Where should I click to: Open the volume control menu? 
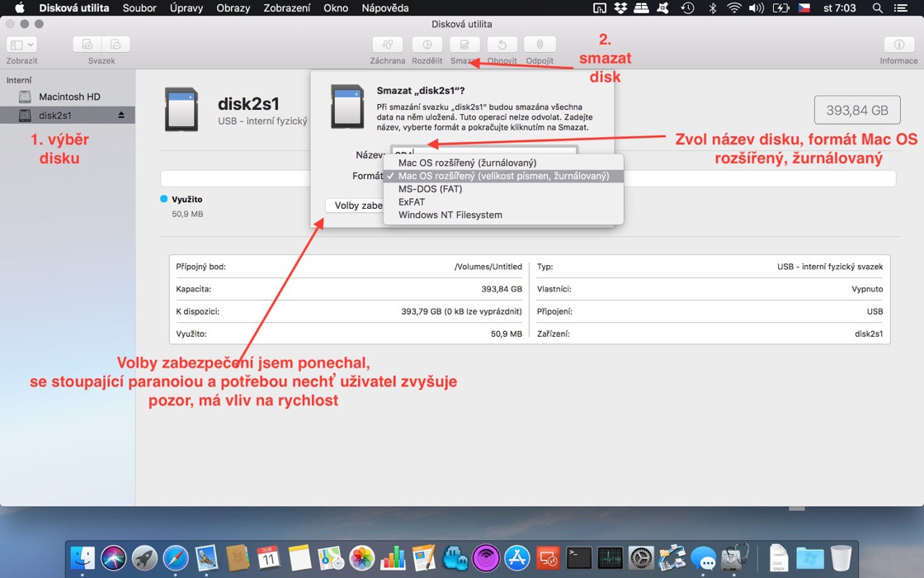757,7
